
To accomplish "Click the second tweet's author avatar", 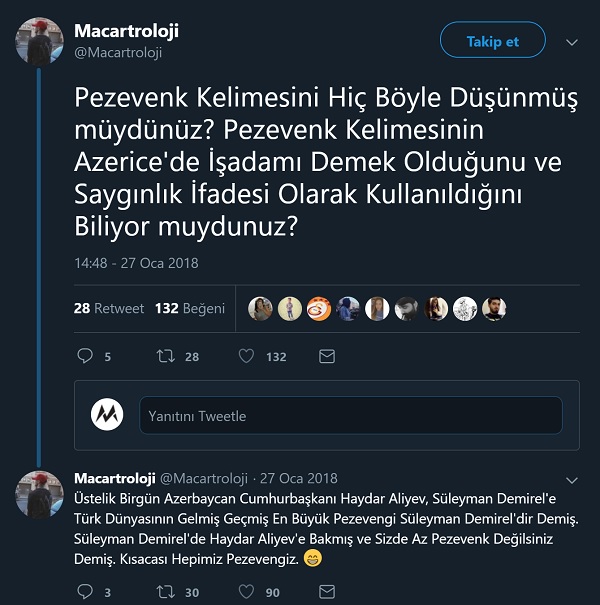I will [40, 494].
